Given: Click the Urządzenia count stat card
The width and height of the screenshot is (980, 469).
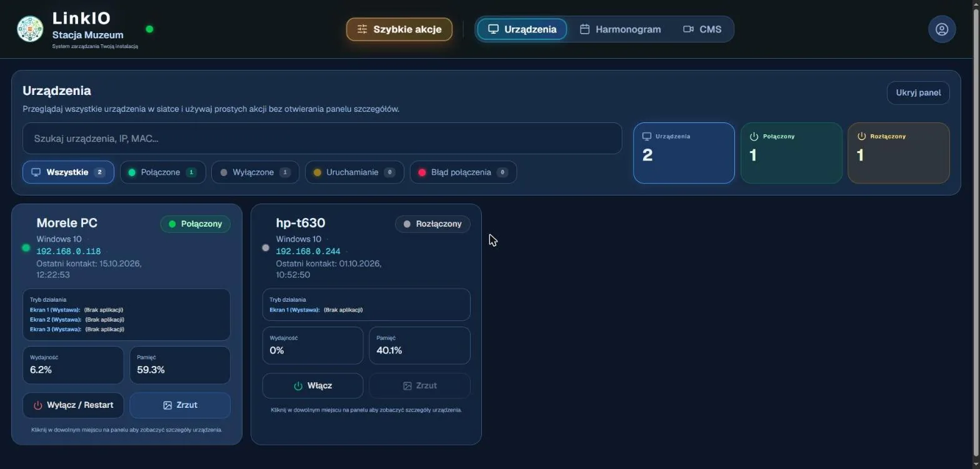Looking at the screenshot, I should pos(684,153).
